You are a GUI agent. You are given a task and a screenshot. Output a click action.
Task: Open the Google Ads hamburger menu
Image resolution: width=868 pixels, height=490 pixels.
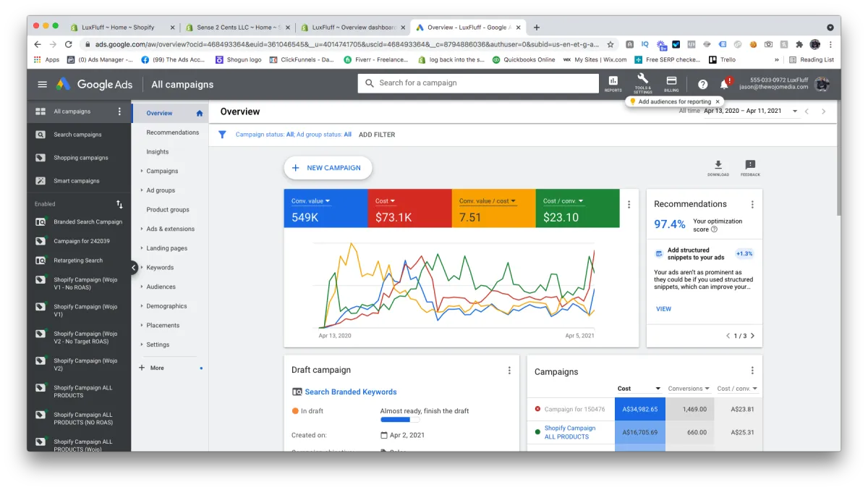(42, 84)
